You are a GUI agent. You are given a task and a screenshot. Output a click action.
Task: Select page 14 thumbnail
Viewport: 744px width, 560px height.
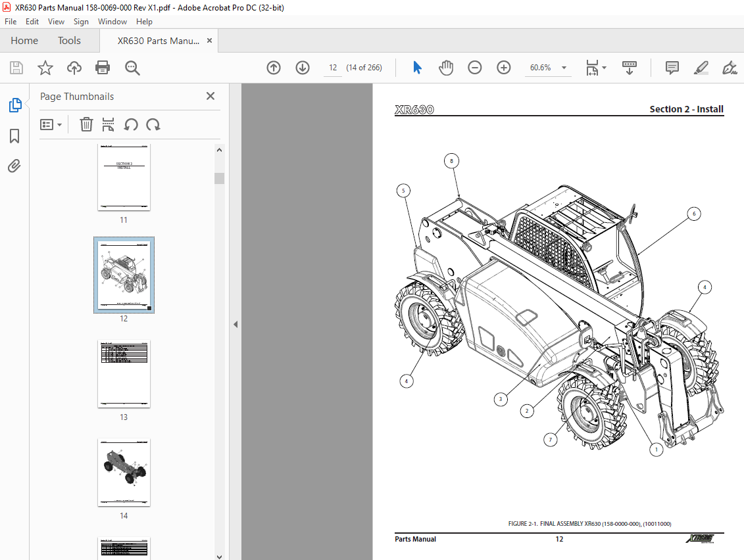tap(124, 473)
